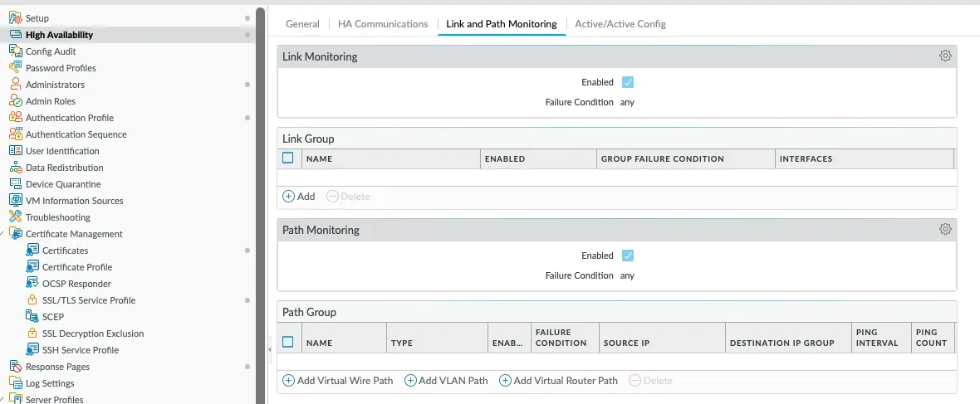Click the High Availability icon
The image size is (980, 404).
pos(16,35)
